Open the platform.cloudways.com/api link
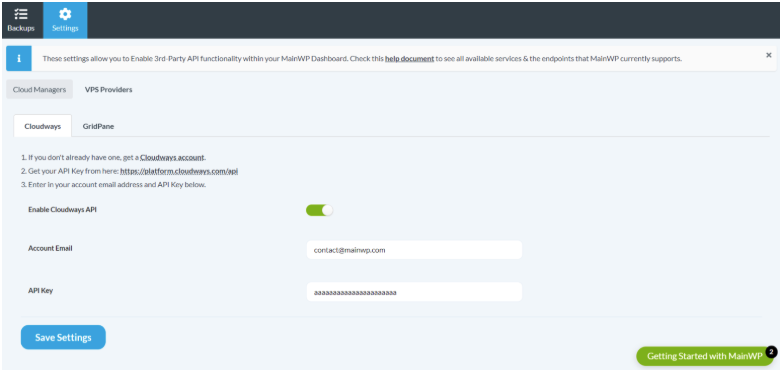 [x=179, y=171]
